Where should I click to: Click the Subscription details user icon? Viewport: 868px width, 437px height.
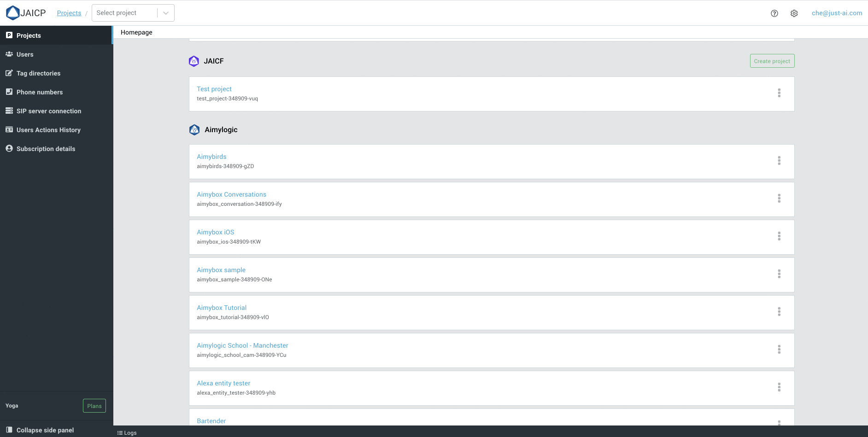[x=9, y=148]
